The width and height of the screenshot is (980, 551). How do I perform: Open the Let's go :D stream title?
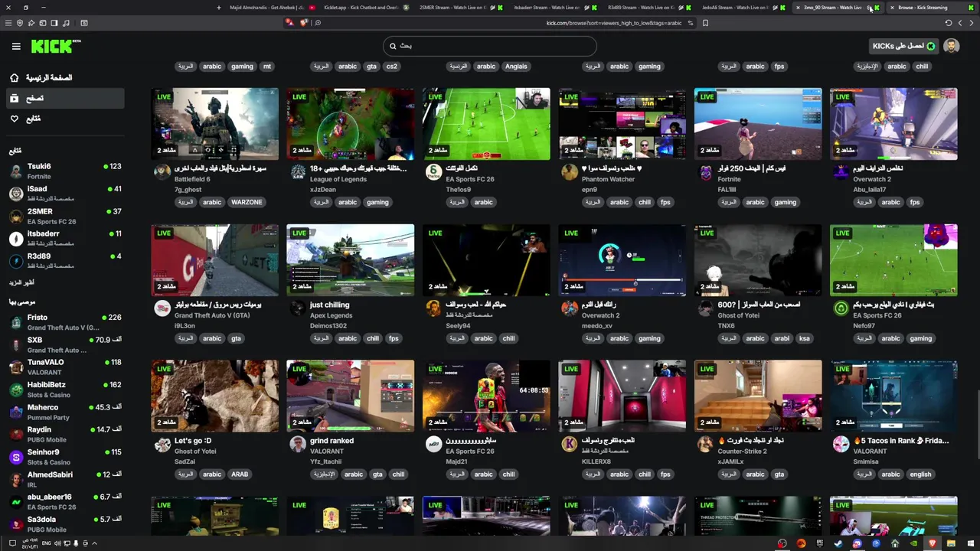193,441
